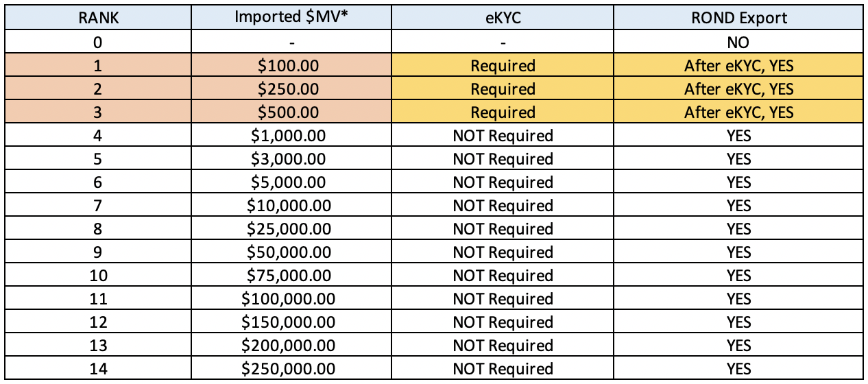
Task: Click the $250.00 cell
Action: [x=292, y=89]
